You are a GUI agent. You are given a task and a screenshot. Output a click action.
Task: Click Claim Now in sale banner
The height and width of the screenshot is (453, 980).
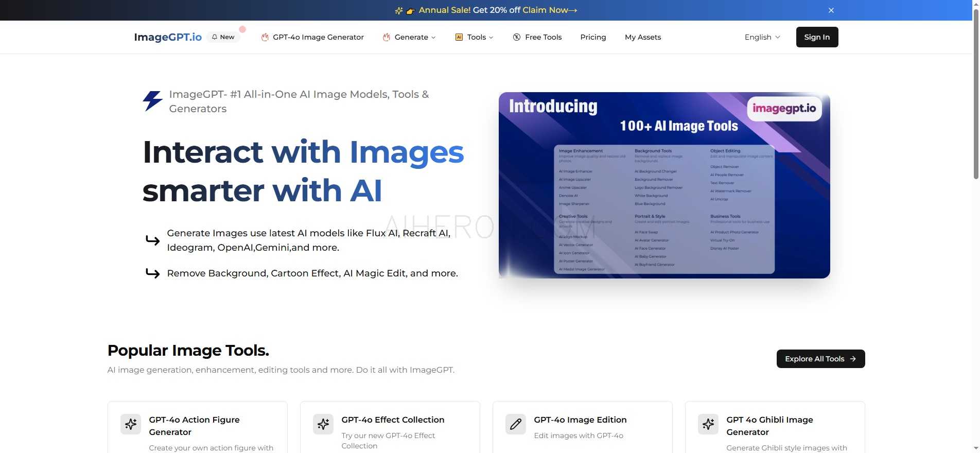tap(550, 10)
